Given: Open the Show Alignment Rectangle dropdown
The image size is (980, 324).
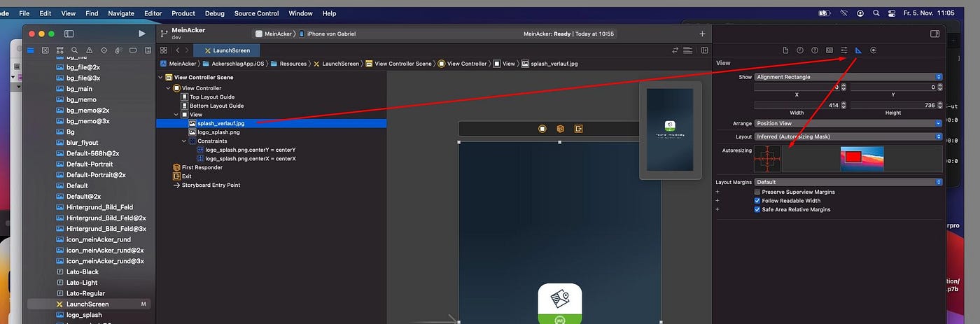Looking at the screenshot, I should pyautogui.click(x=848, y=77).
